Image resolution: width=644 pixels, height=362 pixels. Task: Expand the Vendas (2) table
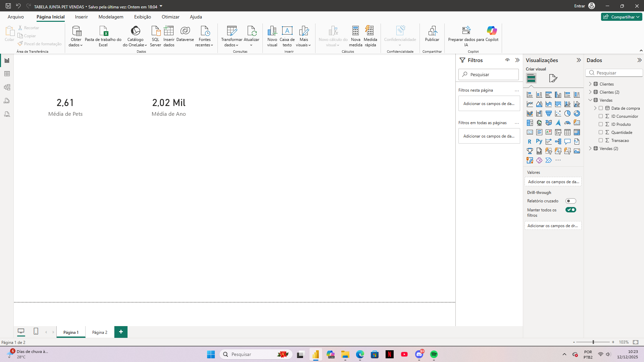pyautogui.click(x=590, y=148)
